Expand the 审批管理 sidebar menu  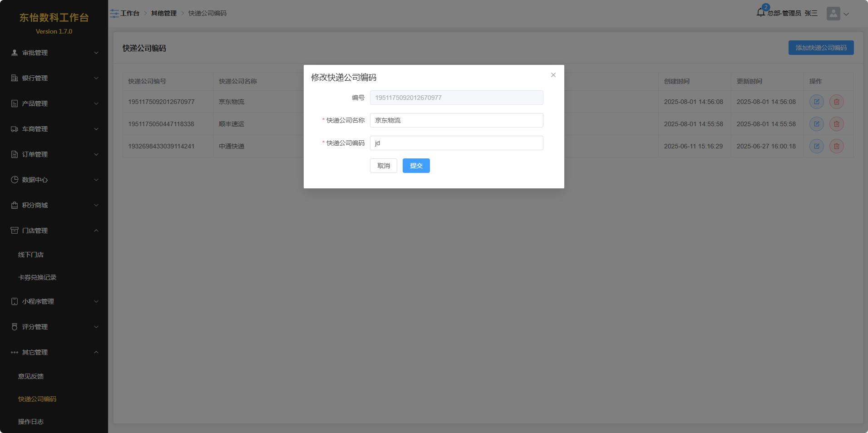tap(54, 53)
